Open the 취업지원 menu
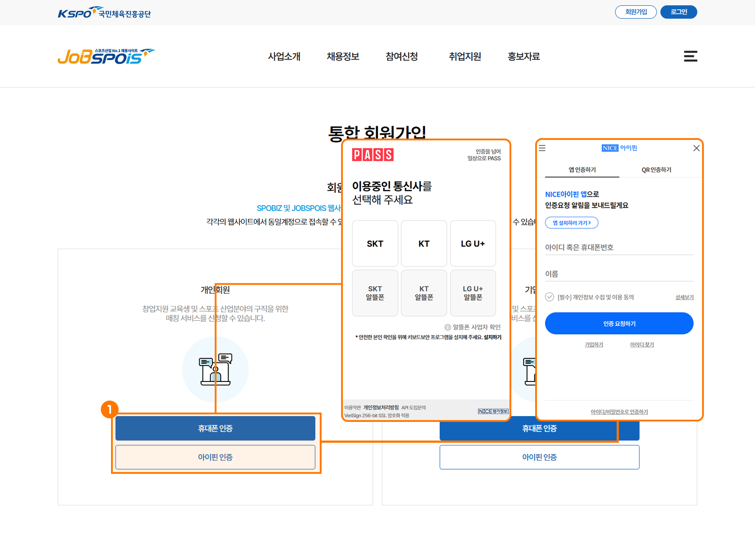 point(465,56)
